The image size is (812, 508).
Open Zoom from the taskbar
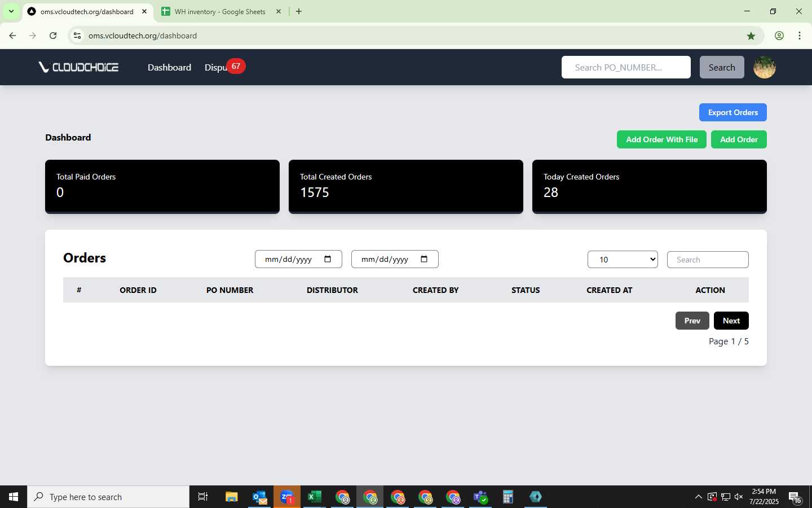pyautogui.click(x=287, y=497)
